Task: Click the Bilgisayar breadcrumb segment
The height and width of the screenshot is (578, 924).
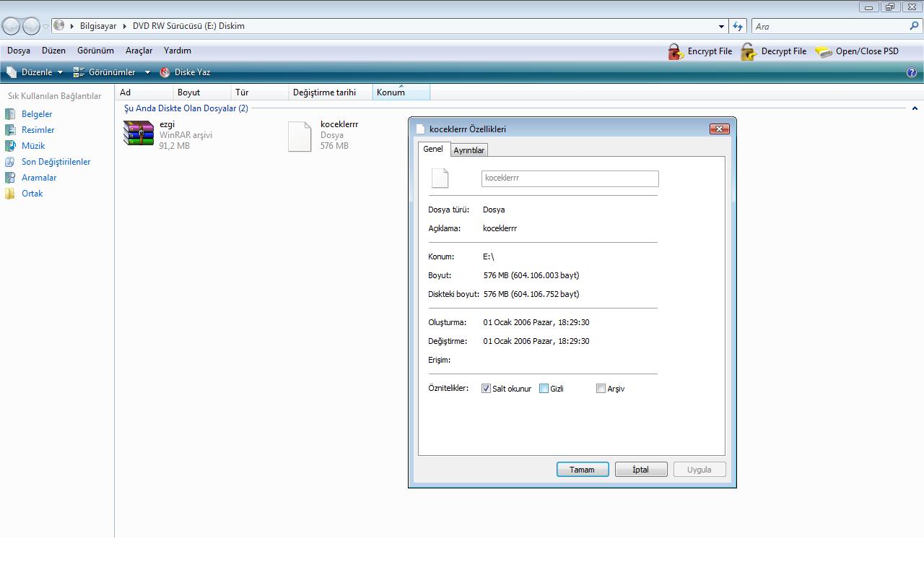Action: [x=98, y=26]
